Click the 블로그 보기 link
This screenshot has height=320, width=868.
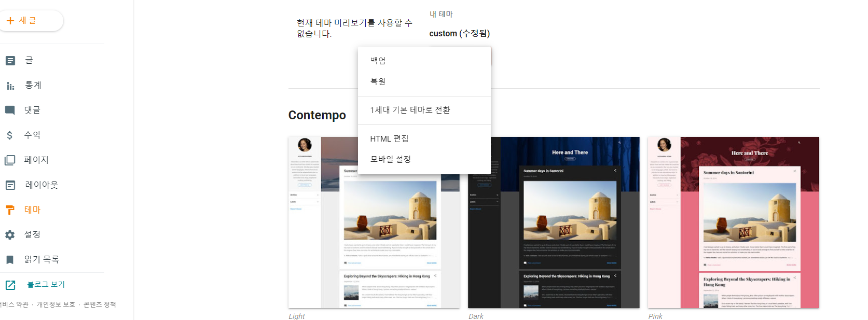click(46, 284)
